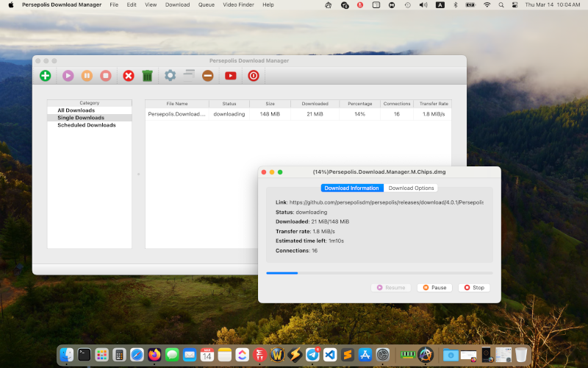Click the gray minimize-to-tray window icon
Viewport: 588px width, 368px height.
[189, 76]
